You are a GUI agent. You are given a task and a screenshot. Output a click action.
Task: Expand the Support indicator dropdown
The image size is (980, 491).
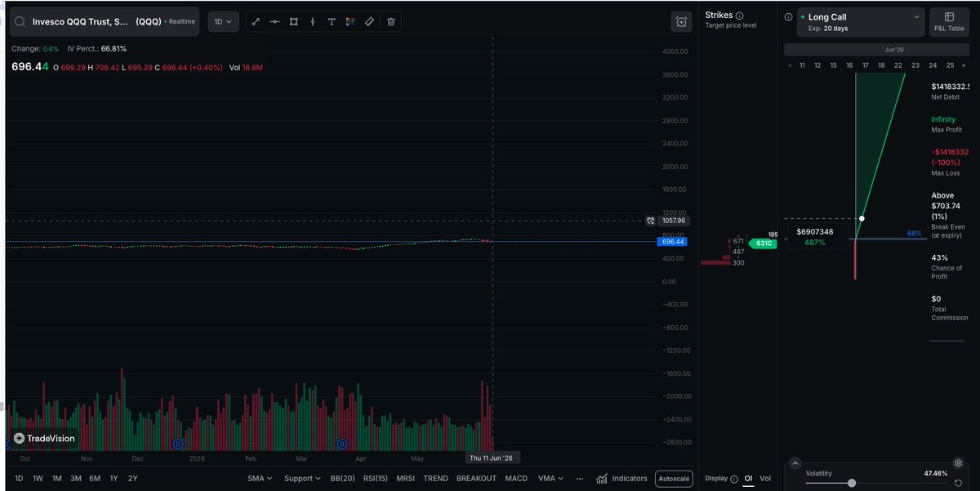coord(302,479)
